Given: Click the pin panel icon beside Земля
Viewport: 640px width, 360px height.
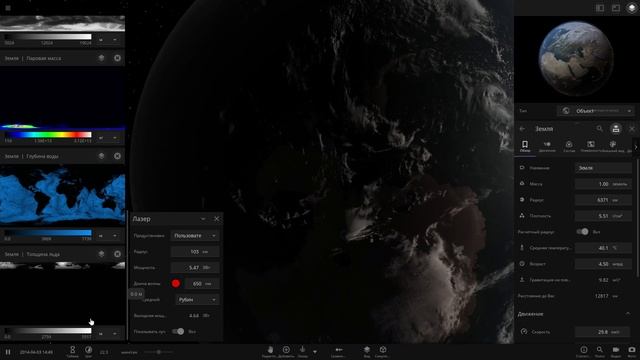Looking at the screenshot, I should point(616,129).
